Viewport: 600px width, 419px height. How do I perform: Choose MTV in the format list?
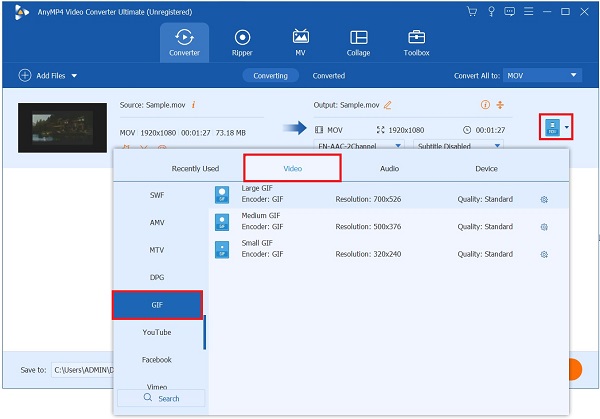coord(157,250)
